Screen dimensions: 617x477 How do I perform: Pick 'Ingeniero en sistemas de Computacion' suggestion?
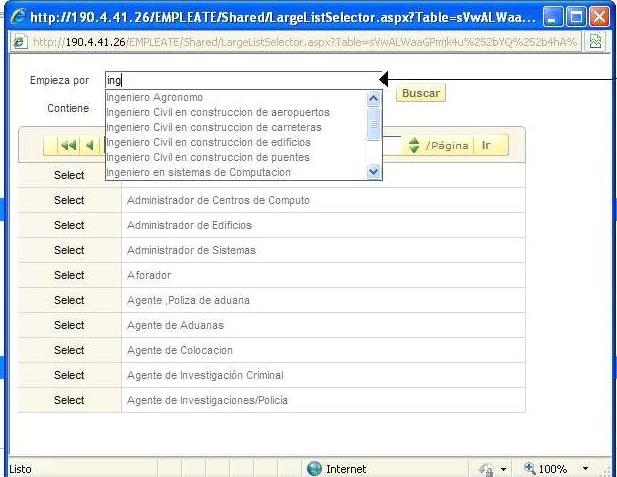198,173
